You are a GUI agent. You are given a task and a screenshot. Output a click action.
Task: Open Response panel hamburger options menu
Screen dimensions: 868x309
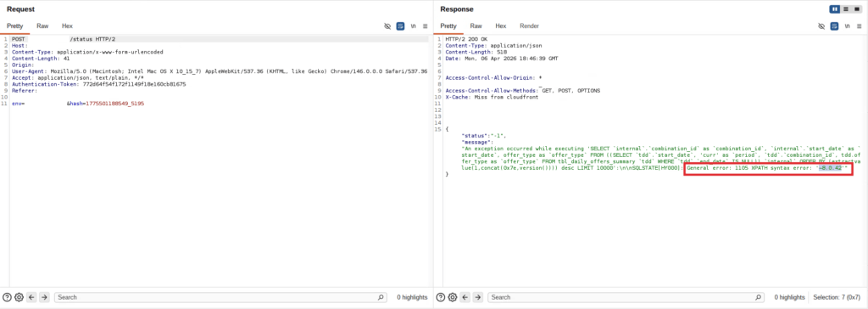(860, 26)
